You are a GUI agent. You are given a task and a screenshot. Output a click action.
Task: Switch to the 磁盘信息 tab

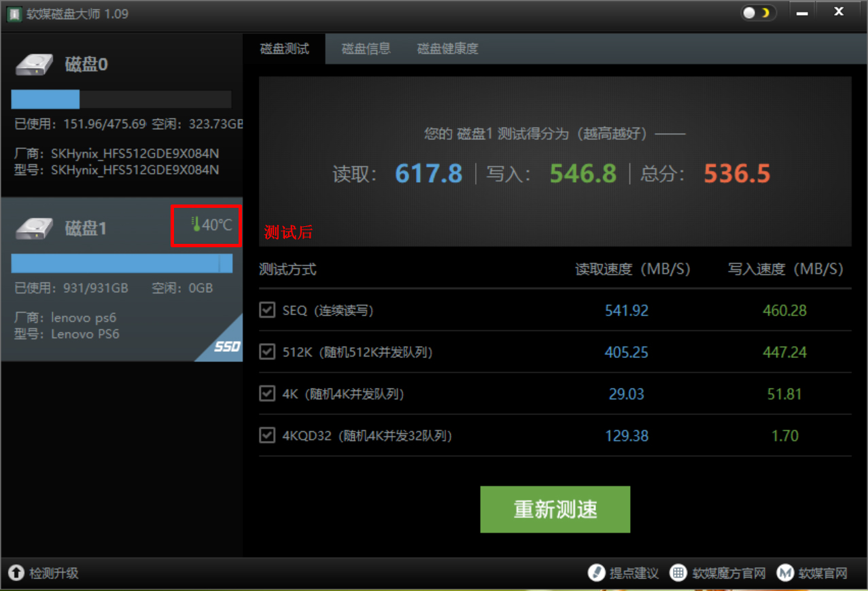click(x=366, y=48)
